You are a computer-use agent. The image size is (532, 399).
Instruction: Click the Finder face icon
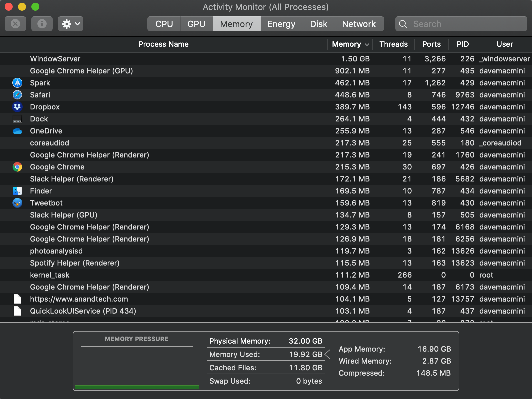[17, 191]
